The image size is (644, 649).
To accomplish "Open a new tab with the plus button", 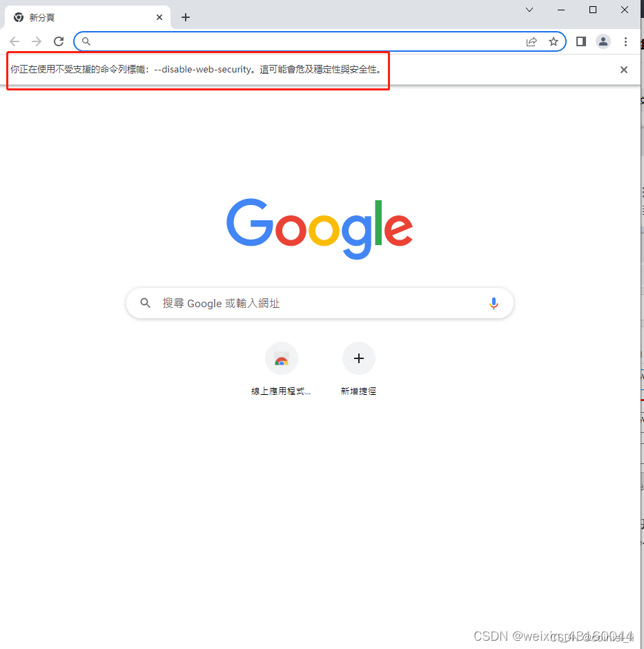I will pyautogui.click(x=186, y=17).
